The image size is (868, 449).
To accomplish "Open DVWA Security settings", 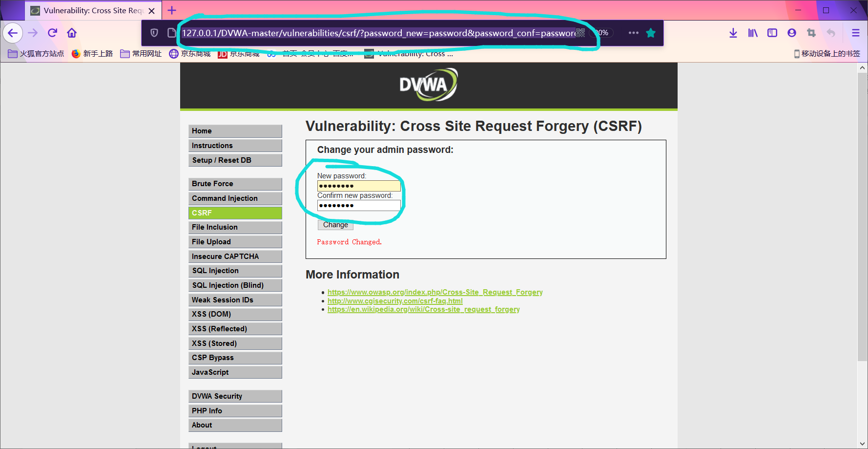I will (235, 396).
